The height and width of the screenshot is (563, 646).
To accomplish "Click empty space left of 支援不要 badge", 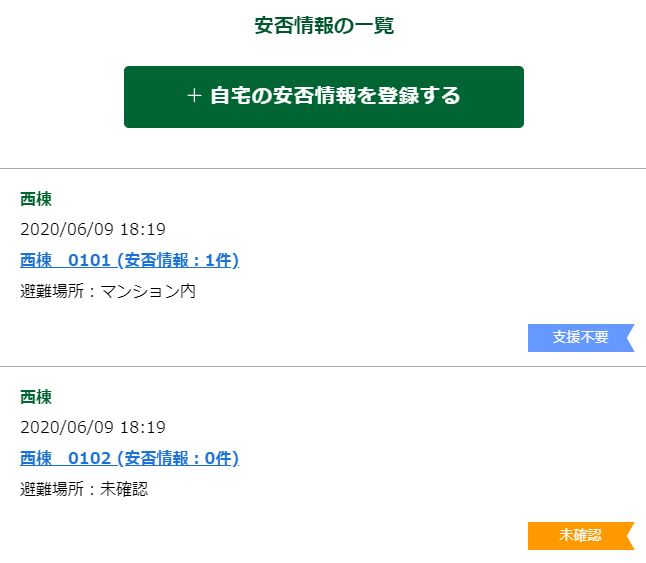I will 300,338.
